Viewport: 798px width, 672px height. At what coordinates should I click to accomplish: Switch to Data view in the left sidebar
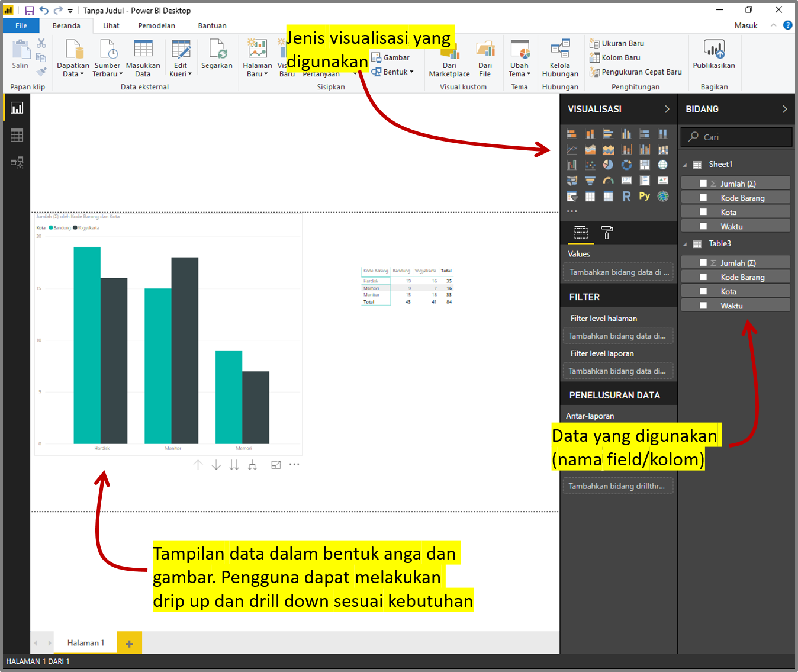17,134
